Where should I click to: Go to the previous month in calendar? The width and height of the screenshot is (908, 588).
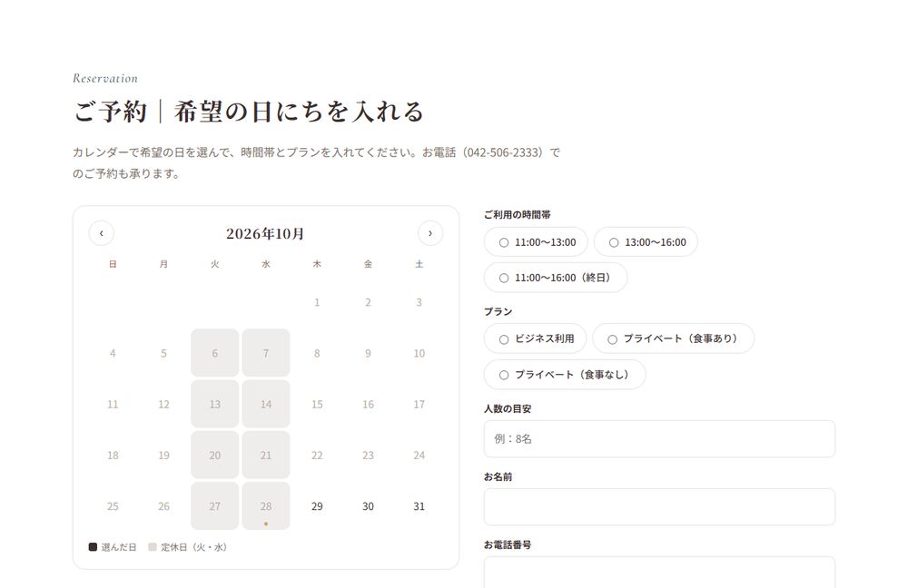click(x=102, y=233)
